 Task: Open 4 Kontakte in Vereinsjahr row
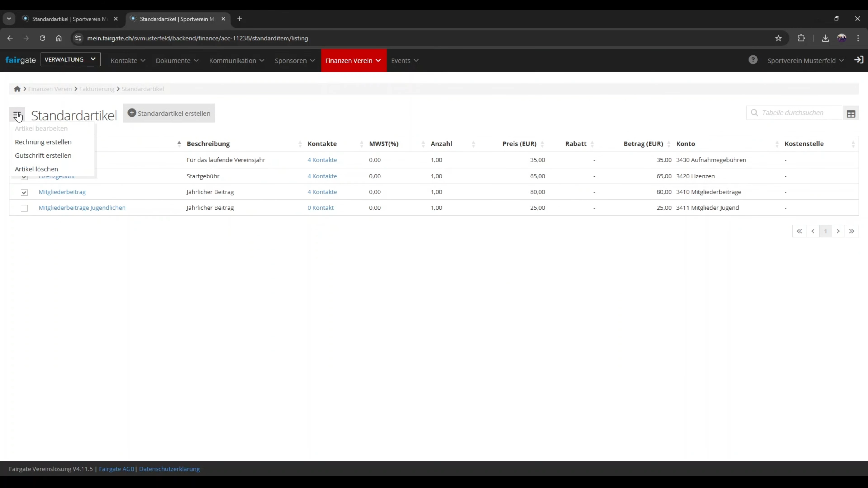coord(322,160)
